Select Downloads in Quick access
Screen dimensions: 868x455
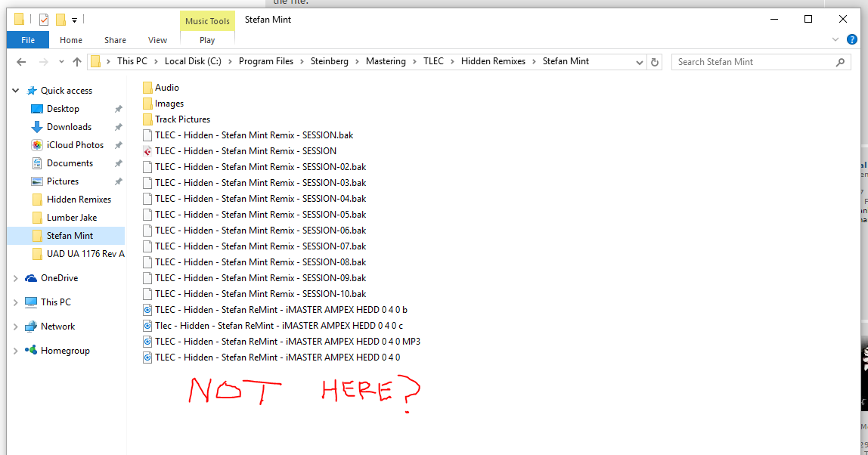tap(69, 127)
